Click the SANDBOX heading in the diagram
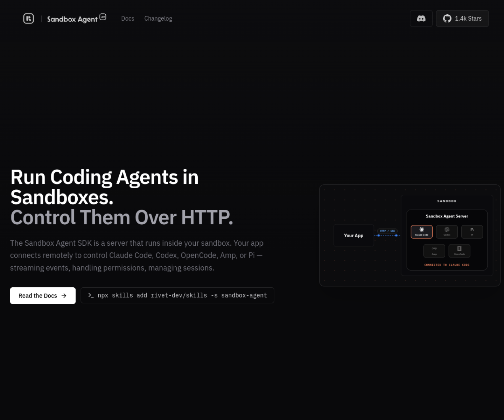This screenshot has width=504, height=420. (x=447, y=201)
